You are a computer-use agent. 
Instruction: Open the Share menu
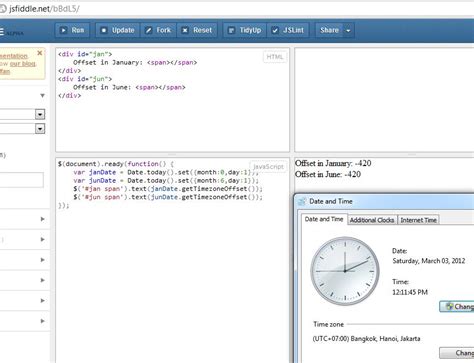329,30
